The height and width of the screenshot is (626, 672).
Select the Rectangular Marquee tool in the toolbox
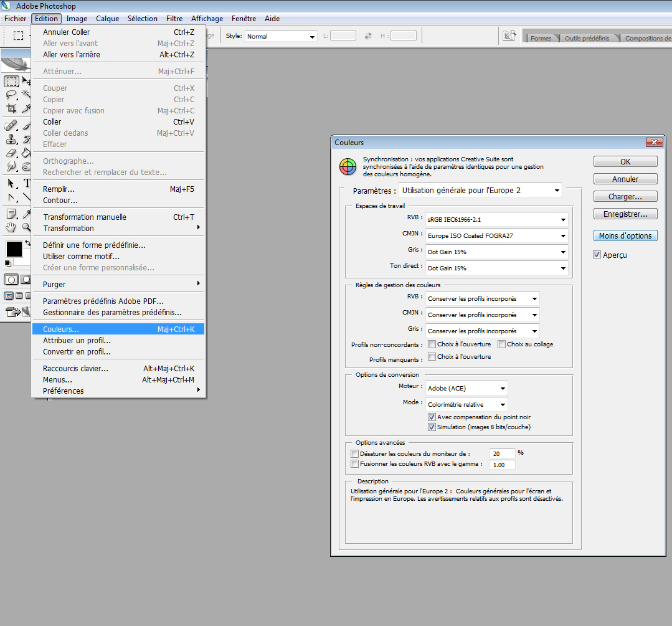click(12, 81)
